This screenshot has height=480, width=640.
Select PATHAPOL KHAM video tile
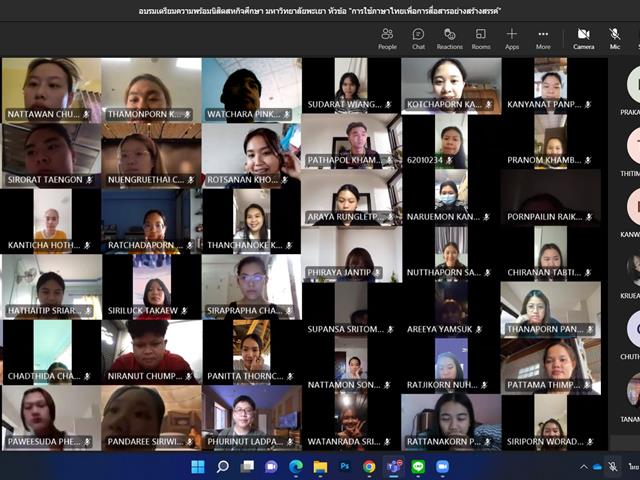click(351, 141)
